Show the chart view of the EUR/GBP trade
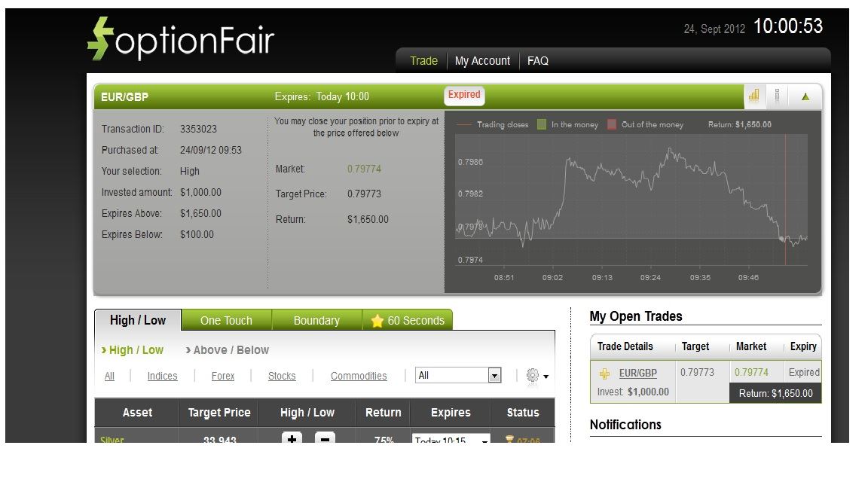The height and width of the screenshot is (488, 868). pos(754,96)
